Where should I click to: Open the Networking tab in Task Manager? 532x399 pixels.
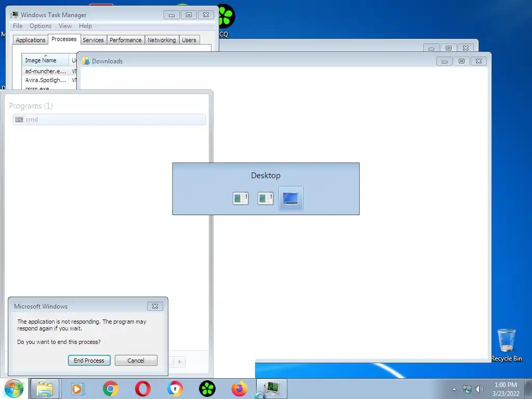click(x=162, y=40)
